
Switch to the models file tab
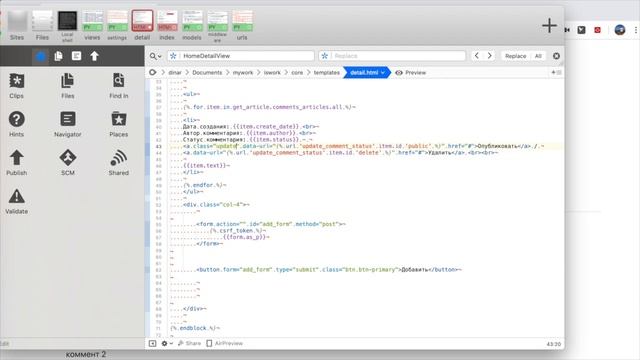click(x=192, y=26)
